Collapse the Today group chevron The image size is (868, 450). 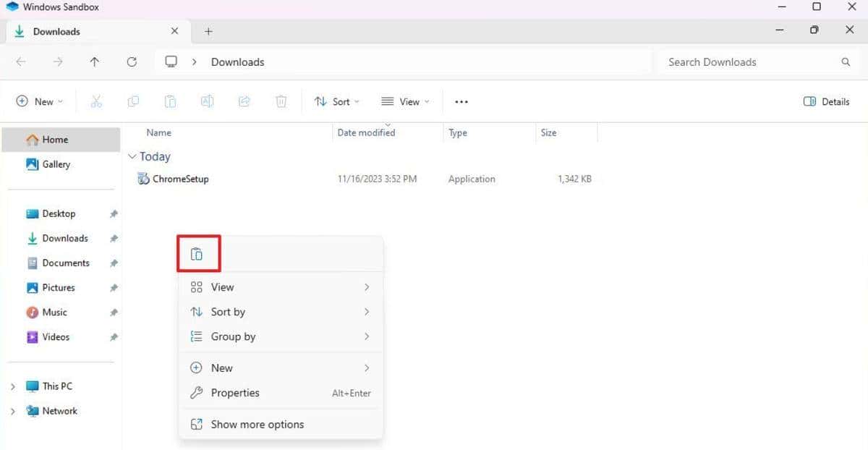pos(132,157)
